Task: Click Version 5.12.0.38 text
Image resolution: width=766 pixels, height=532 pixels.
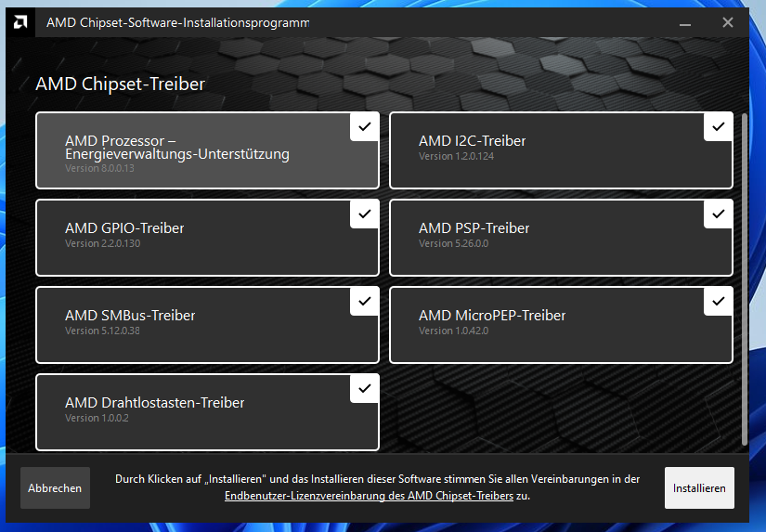Action: 102,331
